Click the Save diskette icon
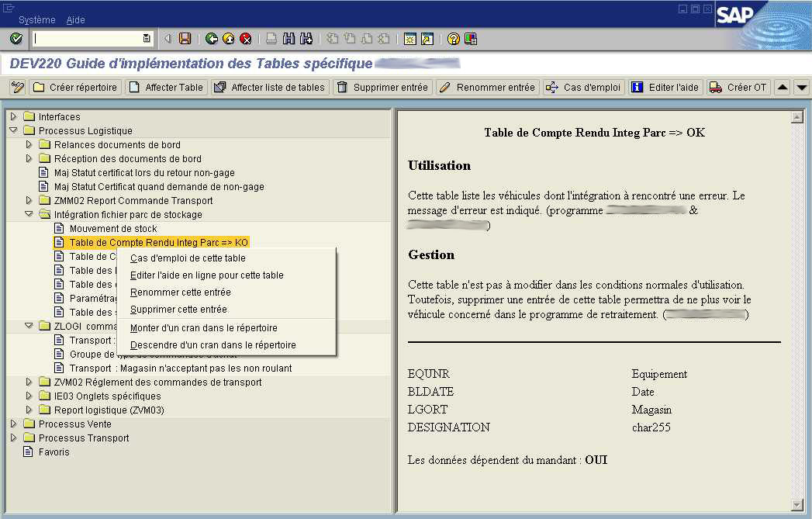 tap(185, 39)
